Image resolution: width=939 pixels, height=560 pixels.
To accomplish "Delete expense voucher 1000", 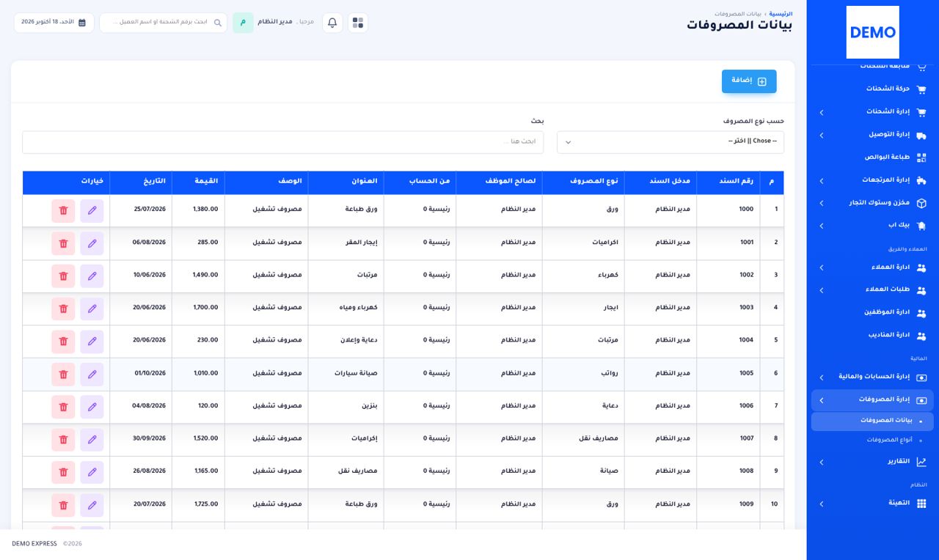I will (x=63, y=210).
